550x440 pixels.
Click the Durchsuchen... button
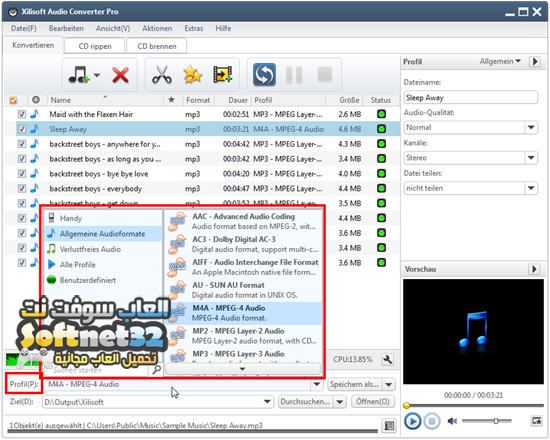[x=305, y=401]
